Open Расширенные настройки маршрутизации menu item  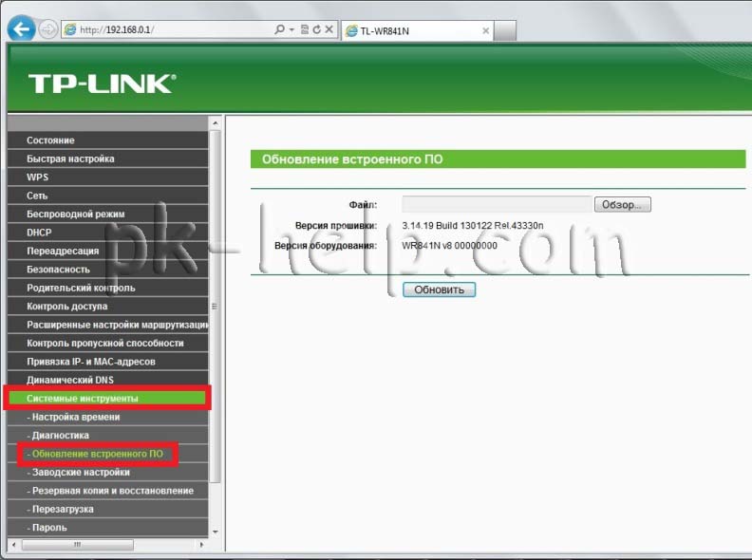(108, 325)
